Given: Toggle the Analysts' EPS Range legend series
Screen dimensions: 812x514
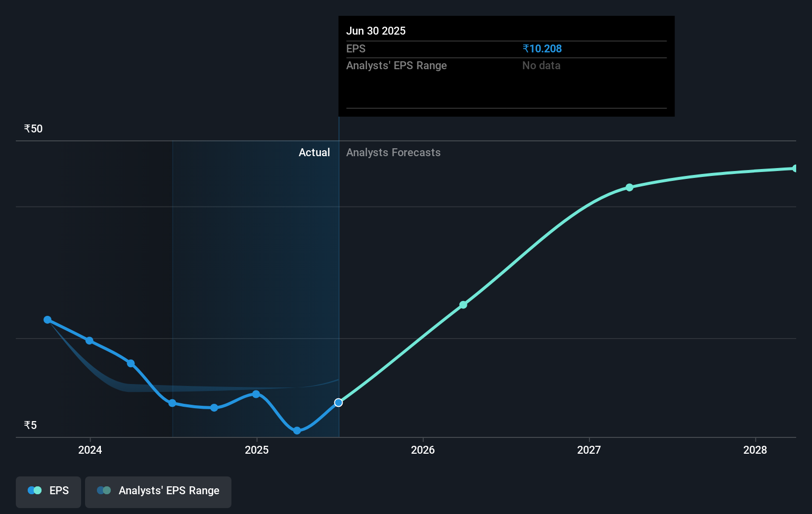Looking at the screenshot, I should click(x=158, y=492).
